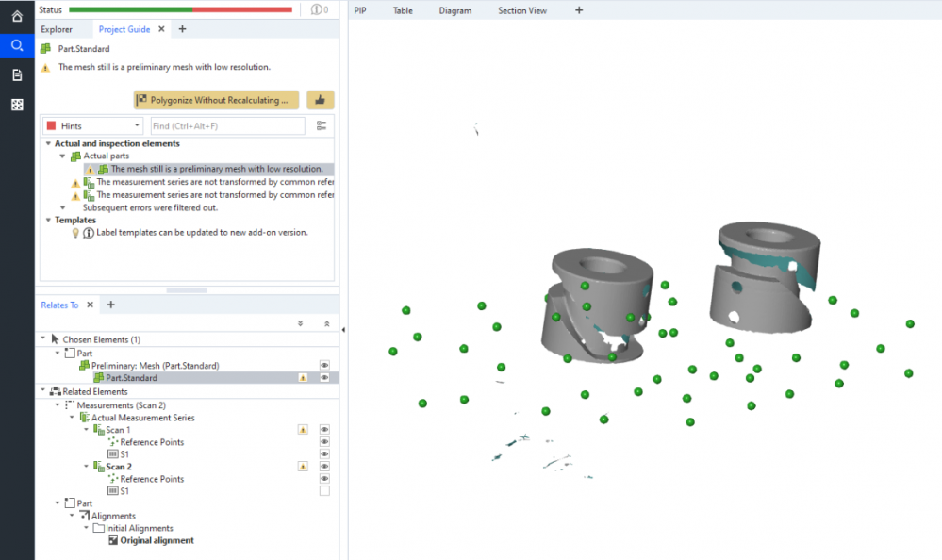Collapse the Templates group

click(x=47, y=220)
